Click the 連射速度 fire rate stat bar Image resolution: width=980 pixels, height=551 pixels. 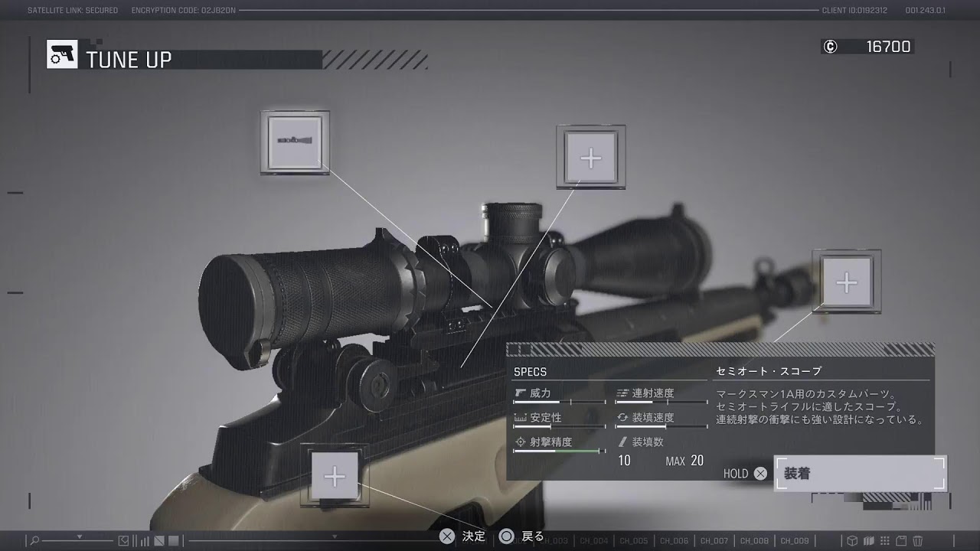point(661,403)
